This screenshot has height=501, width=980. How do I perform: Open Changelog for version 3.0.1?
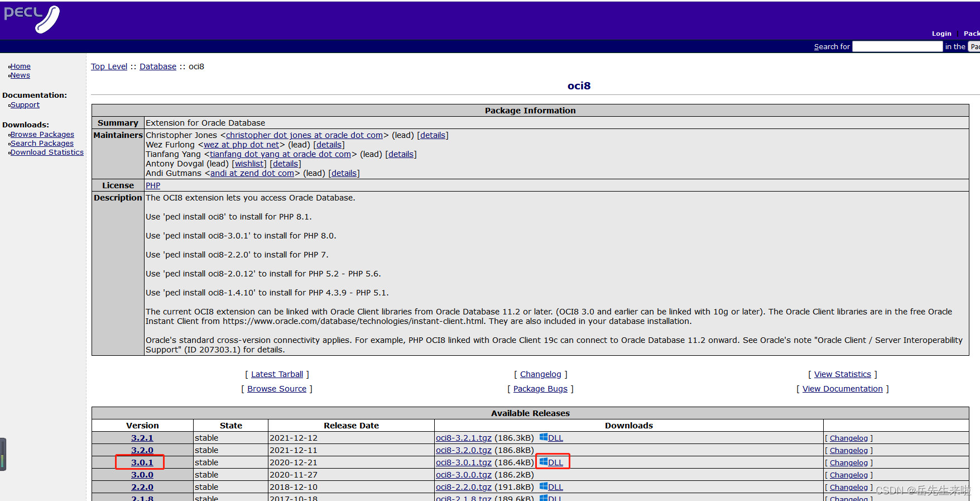[x=849, y=463]
